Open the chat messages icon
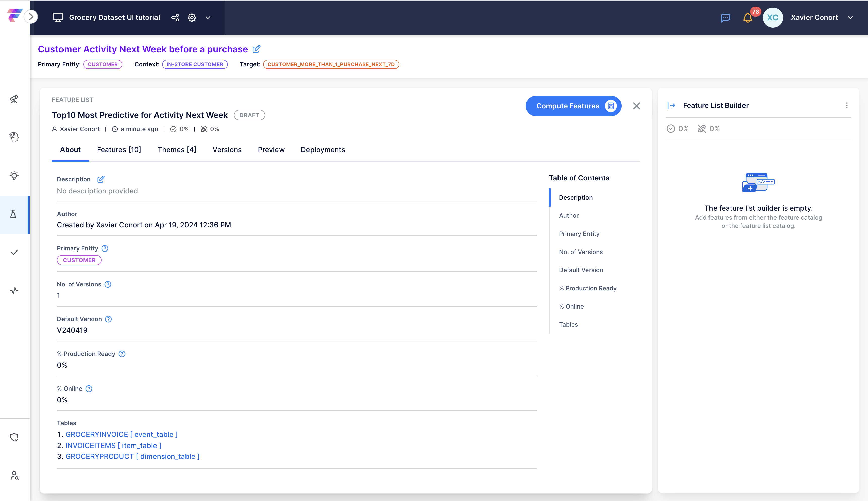 [725, 18]
